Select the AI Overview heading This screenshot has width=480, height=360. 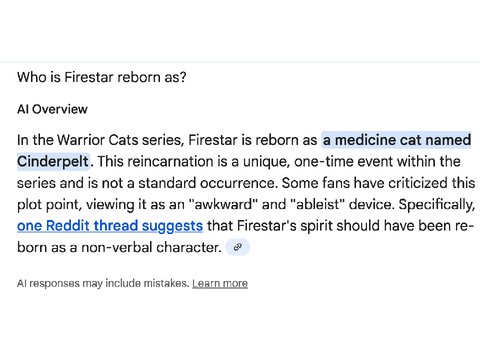click(x=52, y=109)
